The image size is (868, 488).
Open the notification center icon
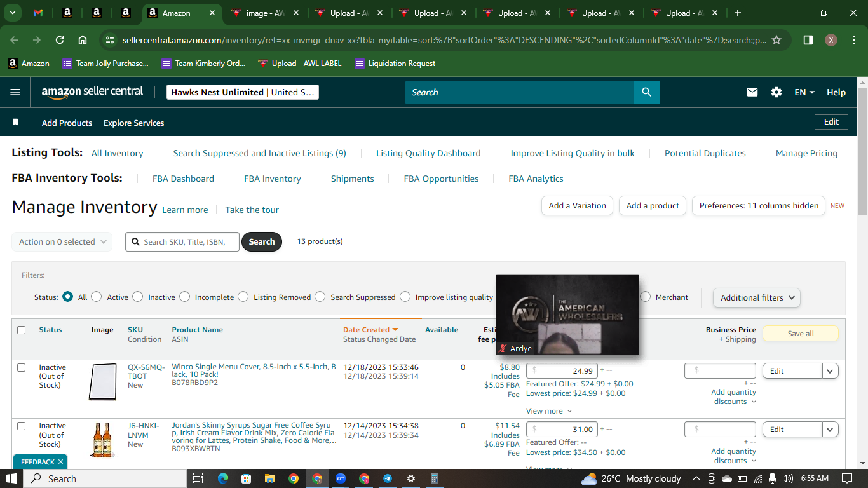point(846,478)
